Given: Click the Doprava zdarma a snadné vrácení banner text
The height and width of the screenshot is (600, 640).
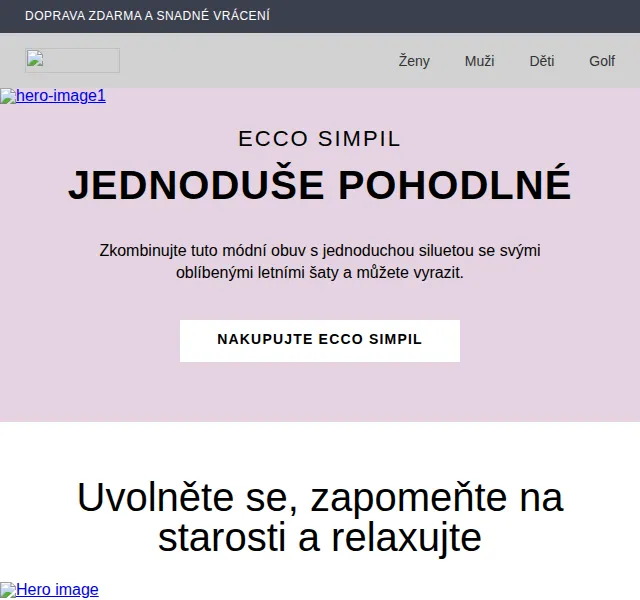Looking at the screenshot, I should tap(147, 16).
